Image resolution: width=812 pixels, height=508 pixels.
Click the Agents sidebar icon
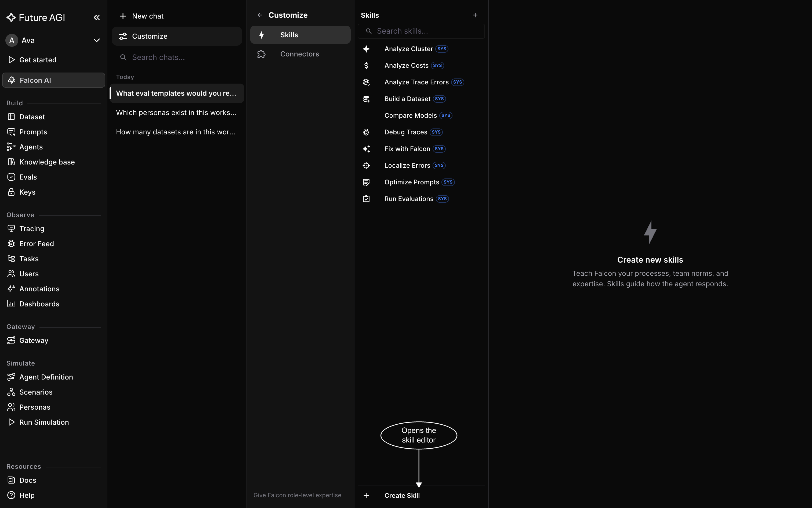(11, 147)
